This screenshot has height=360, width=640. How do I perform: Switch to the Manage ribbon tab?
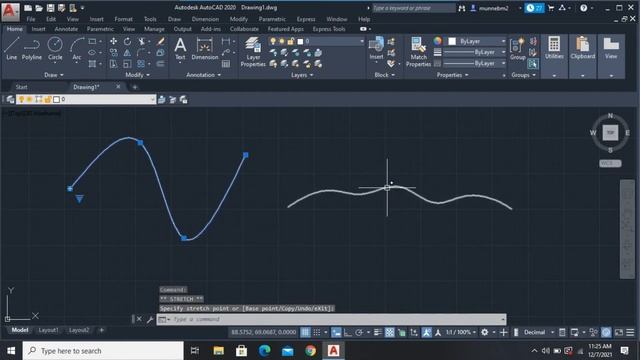tap(154, 29)
